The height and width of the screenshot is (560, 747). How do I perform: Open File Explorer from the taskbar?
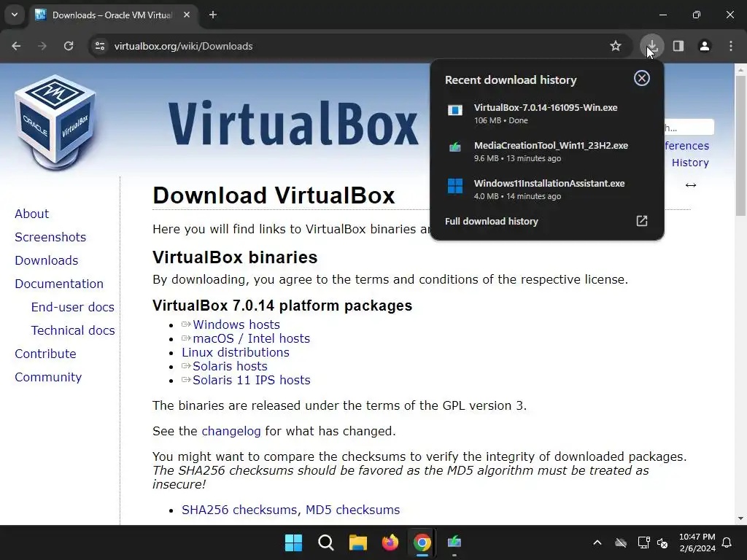[x=357, y=542]
